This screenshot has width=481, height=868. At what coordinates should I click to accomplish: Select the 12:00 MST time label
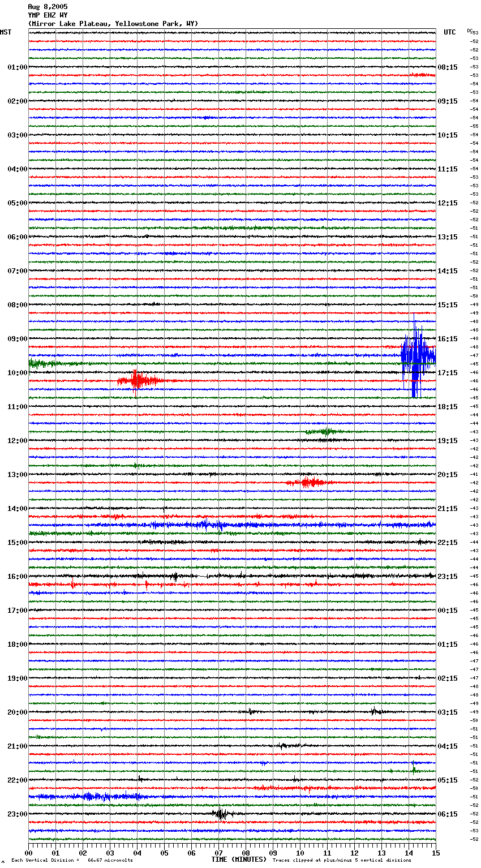coord(17,441)
